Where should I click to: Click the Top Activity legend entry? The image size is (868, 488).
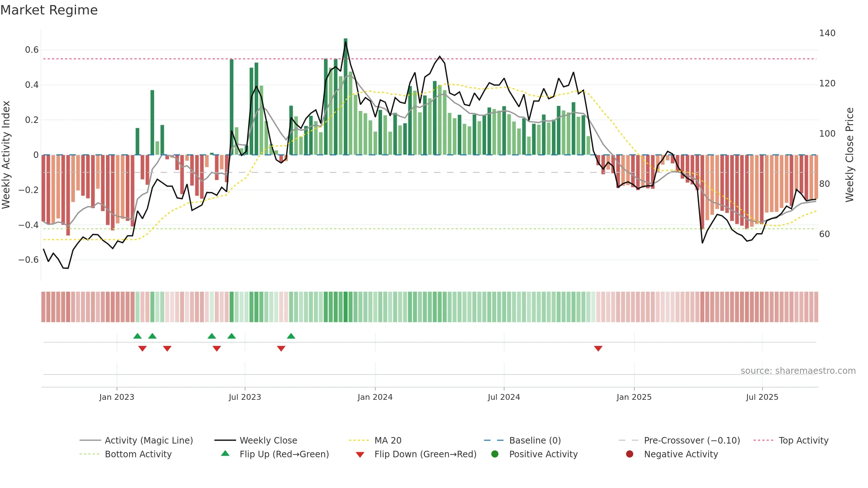click(791, 440)
